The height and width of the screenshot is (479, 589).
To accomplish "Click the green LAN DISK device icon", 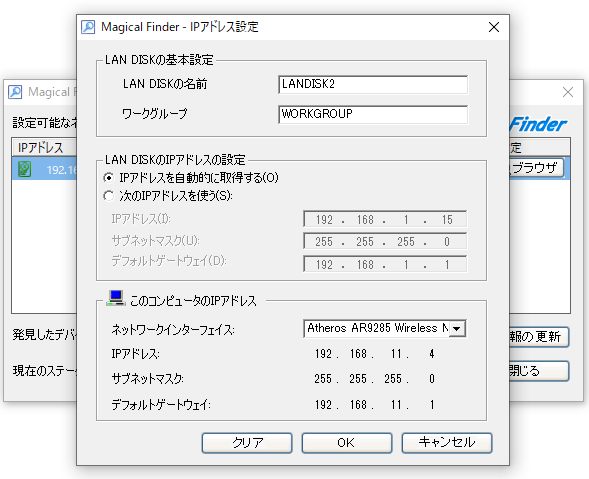I will [24, 169].
